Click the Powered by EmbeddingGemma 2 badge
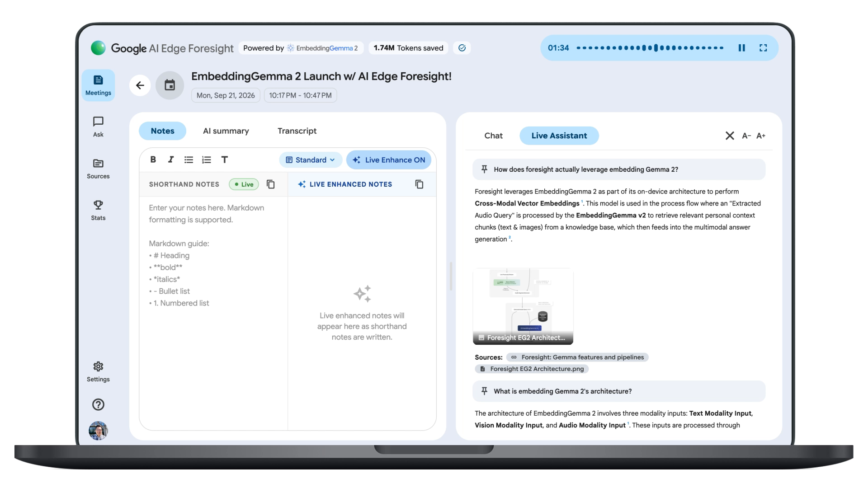The image size is (868, 488). coord(300,48)
